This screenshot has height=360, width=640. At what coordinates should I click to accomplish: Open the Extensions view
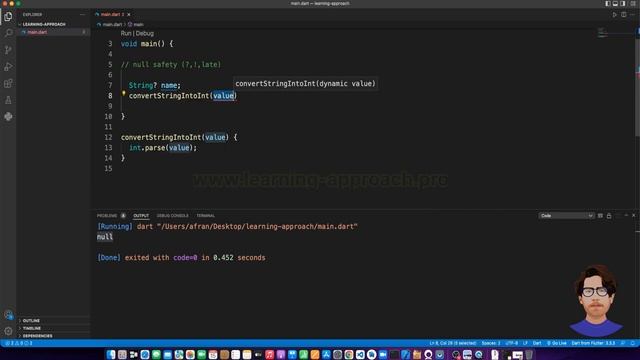pos(8,83)
